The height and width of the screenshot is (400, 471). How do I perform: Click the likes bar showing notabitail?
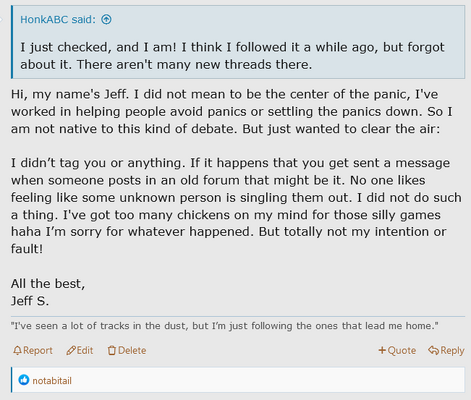(238, 380)
